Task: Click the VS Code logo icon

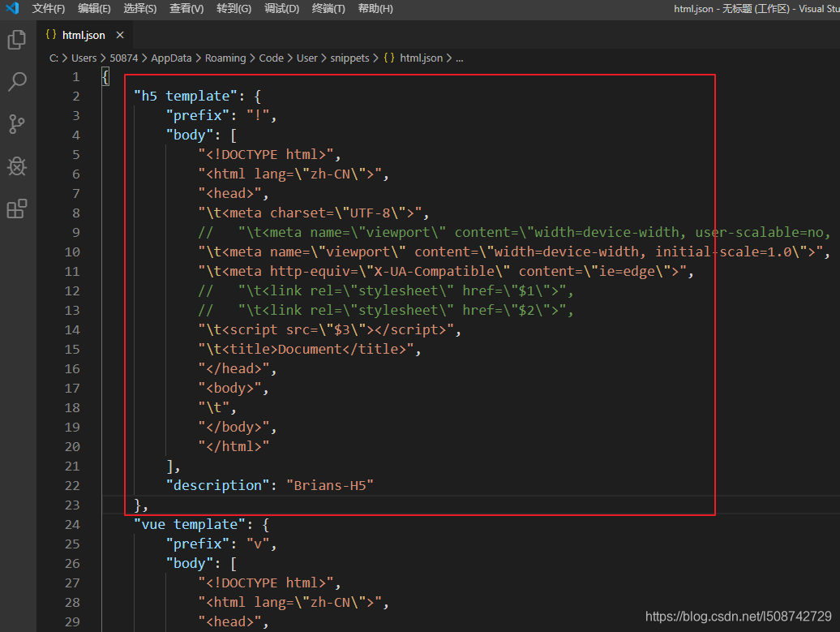Action: pyautogui.click(x=12, y=8)
